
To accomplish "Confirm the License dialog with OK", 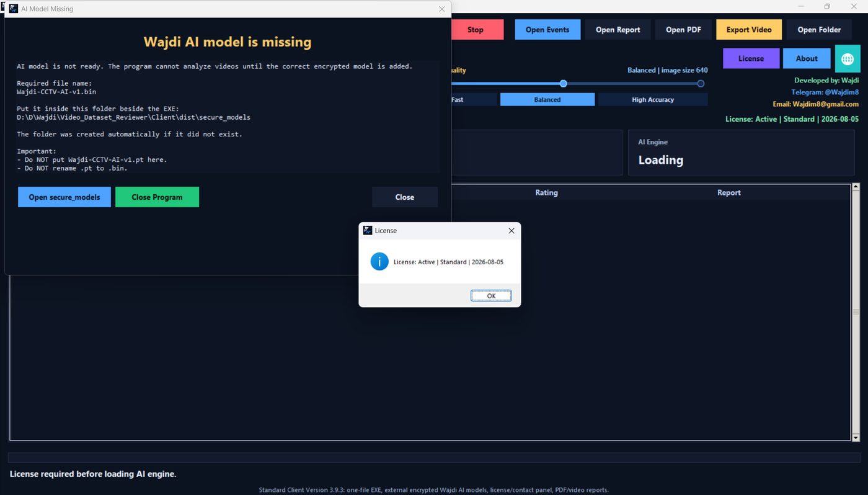I will pos(491,296).
